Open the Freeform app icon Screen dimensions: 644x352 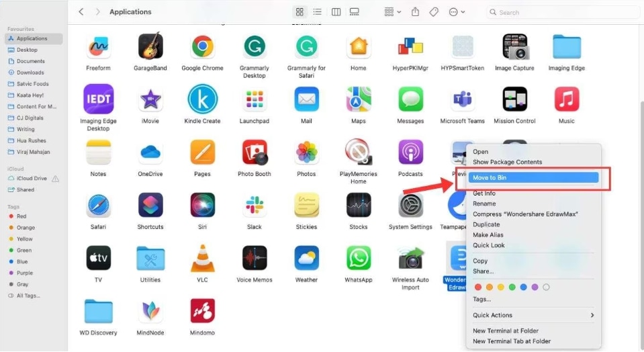click(x=98, y=46)
